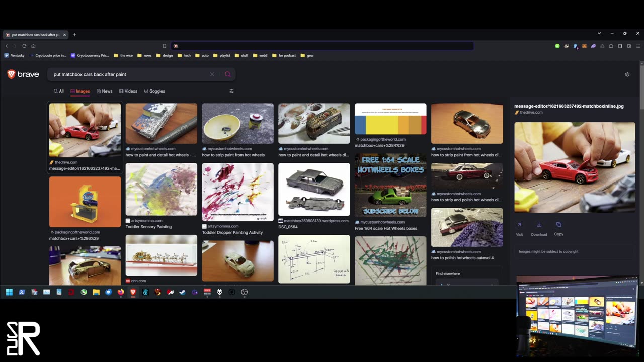The height and width of the screenshot is (362, 644).
Task: Expand the tech bookmark folder
Action: coord(184,55)
